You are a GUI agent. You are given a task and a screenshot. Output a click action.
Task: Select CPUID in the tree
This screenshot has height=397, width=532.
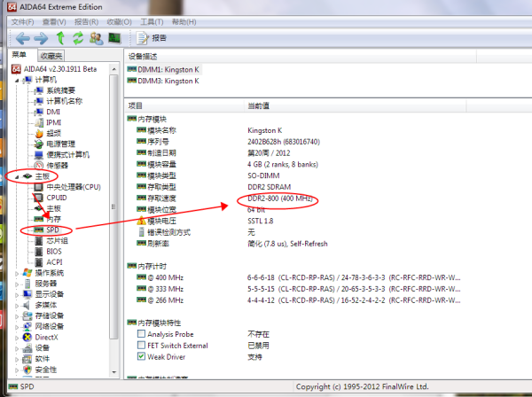[57, 198]
